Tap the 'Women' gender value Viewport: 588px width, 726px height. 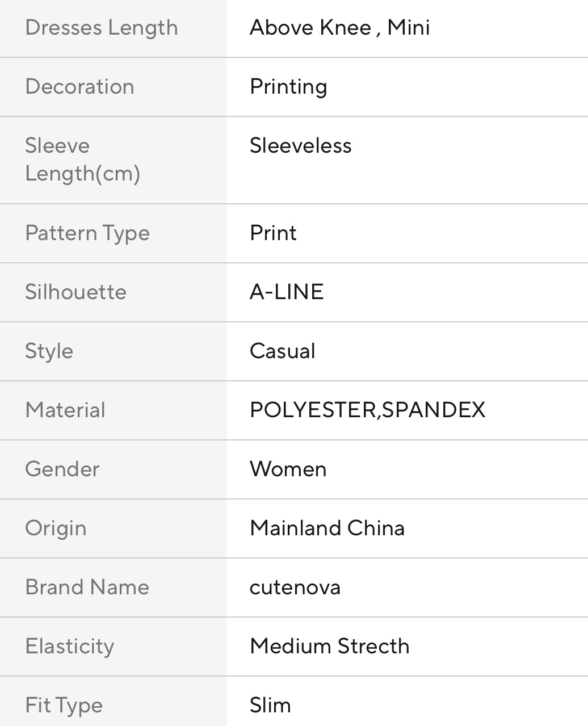[288, 469]
